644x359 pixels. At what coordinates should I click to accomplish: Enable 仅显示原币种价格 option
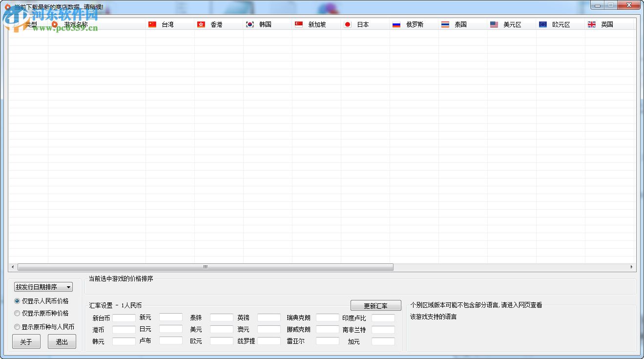coord(17,313)
